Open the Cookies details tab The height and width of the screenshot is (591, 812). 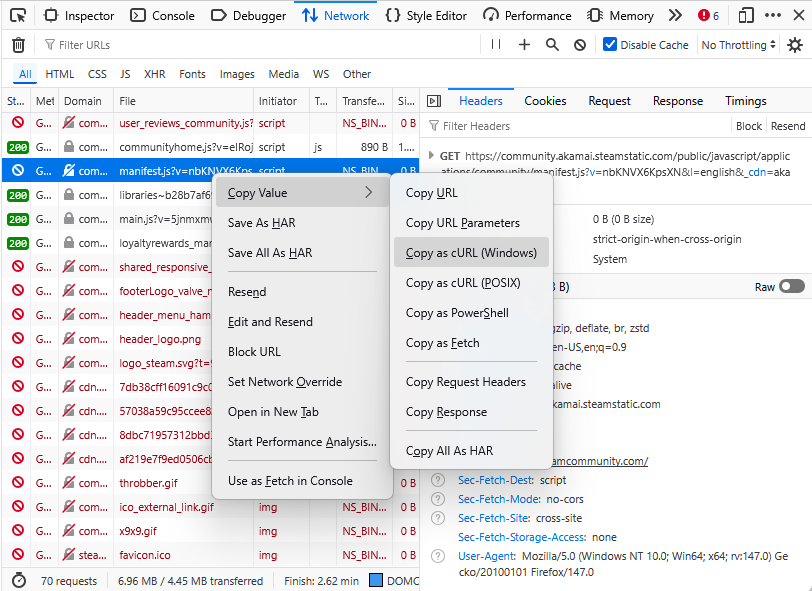tap(545, 101)
